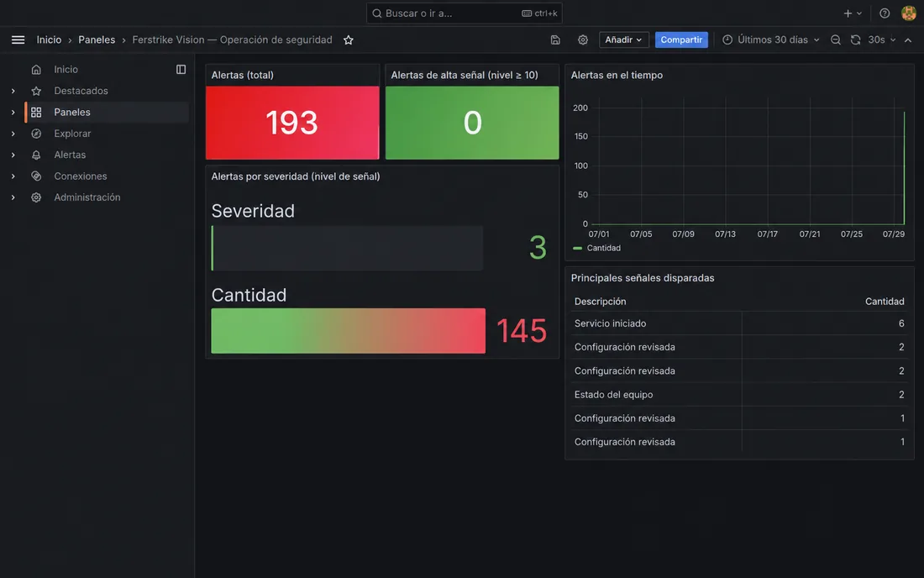Image resolution: width=924 pixels, height=578 pixels.
Task: Click the plus new item icon
Action: pyautogui.click(x=848, y=13)
